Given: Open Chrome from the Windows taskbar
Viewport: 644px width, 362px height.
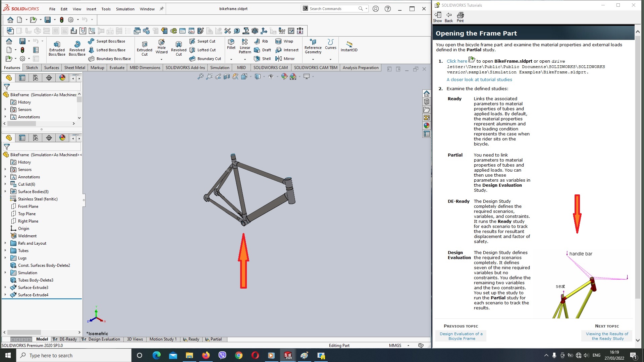Looking at the screenshot, I should (238, 355).
